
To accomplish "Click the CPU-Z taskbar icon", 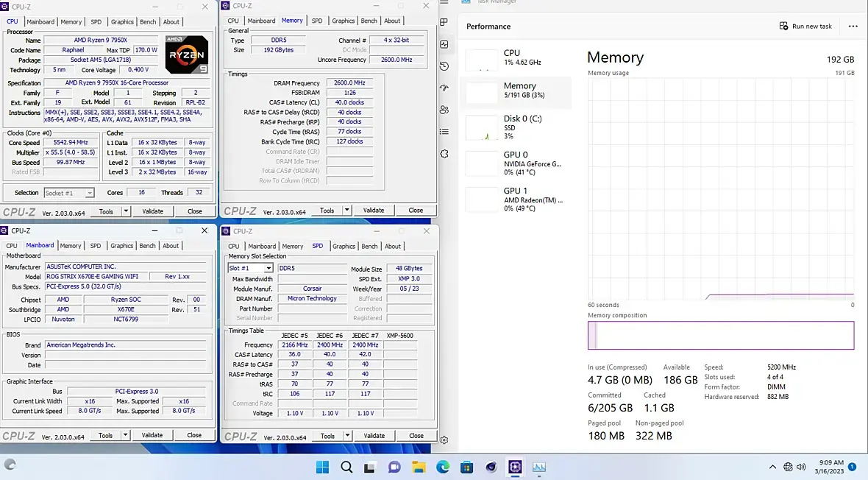I will coord(515,467).
